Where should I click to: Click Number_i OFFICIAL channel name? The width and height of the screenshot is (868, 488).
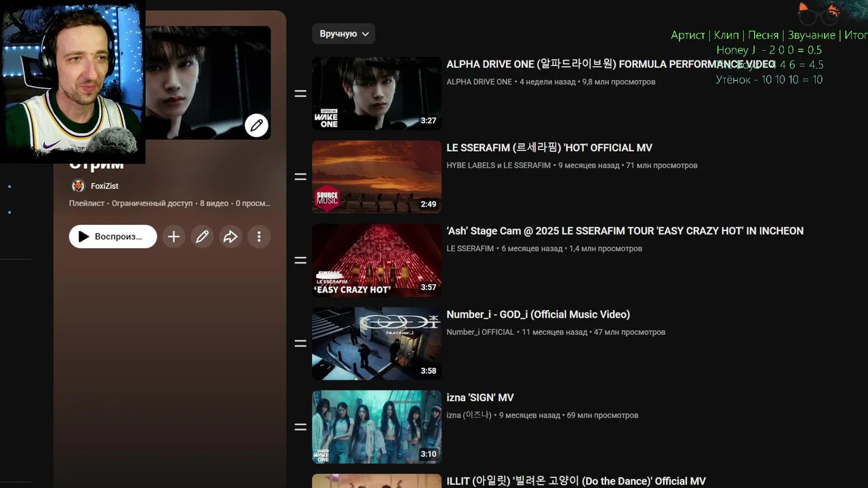click(480, 332)
